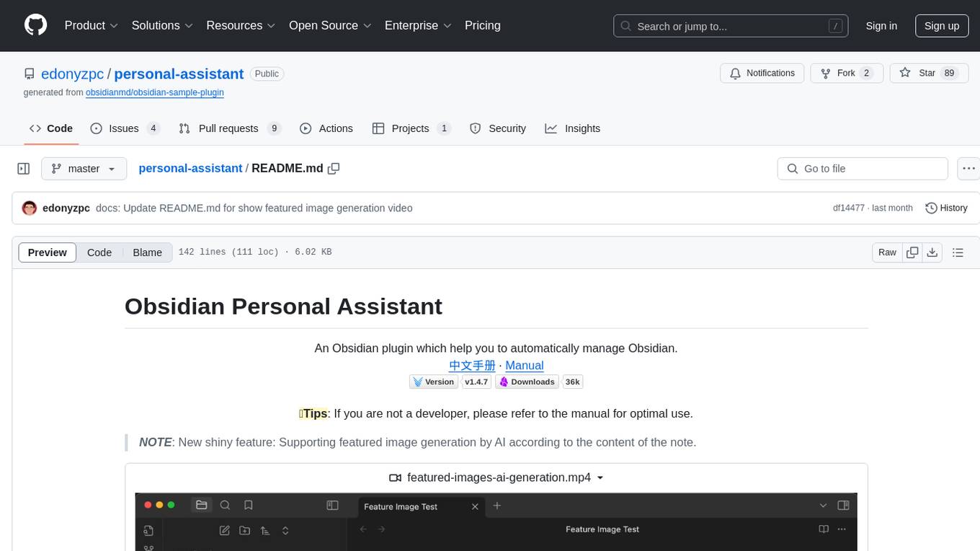This screenshot has height=551, width=980.
Task: Focus the Search or jump to field
Action: 731,26
